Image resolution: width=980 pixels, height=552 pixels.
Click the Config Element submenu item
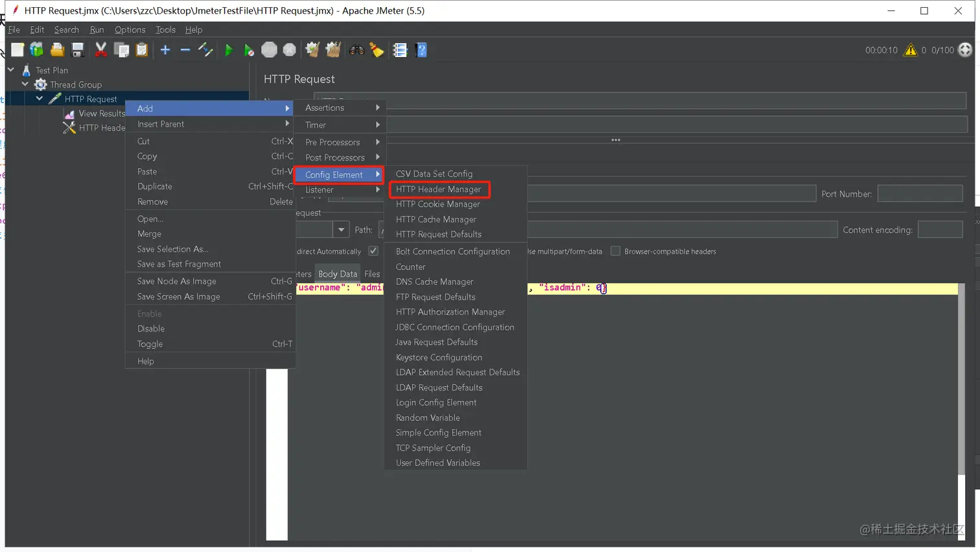pos(339,174)
